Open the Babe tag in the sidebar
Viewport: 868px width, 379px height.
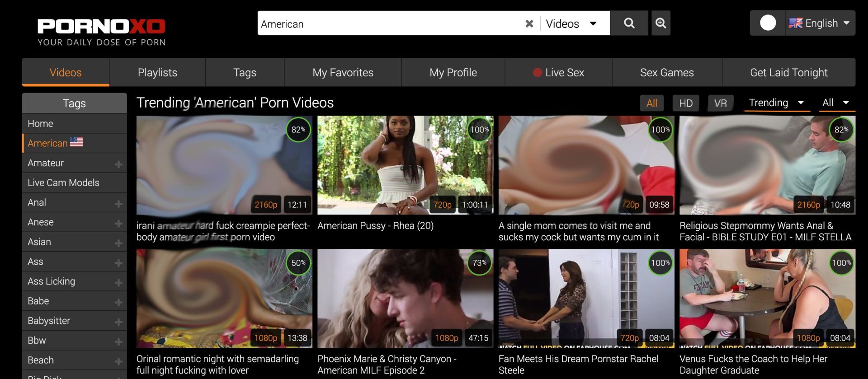(x=38, y=301)
